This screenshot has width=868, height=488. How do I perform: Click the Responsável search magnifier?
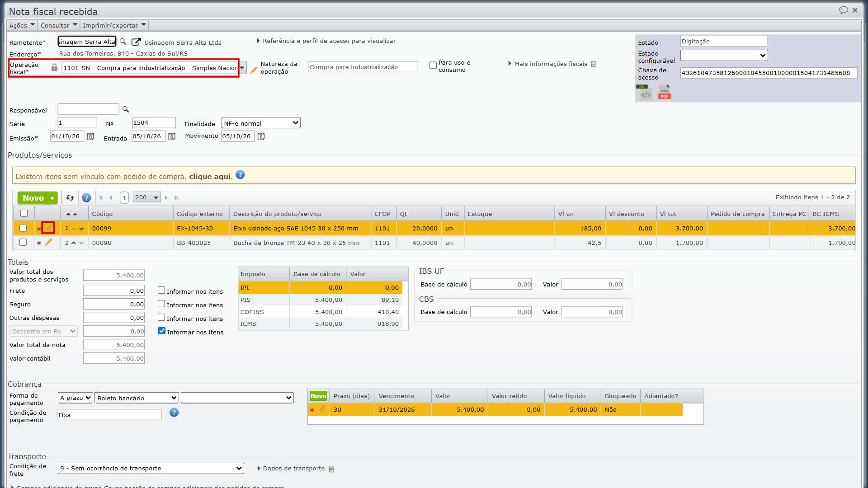[126, 109]
